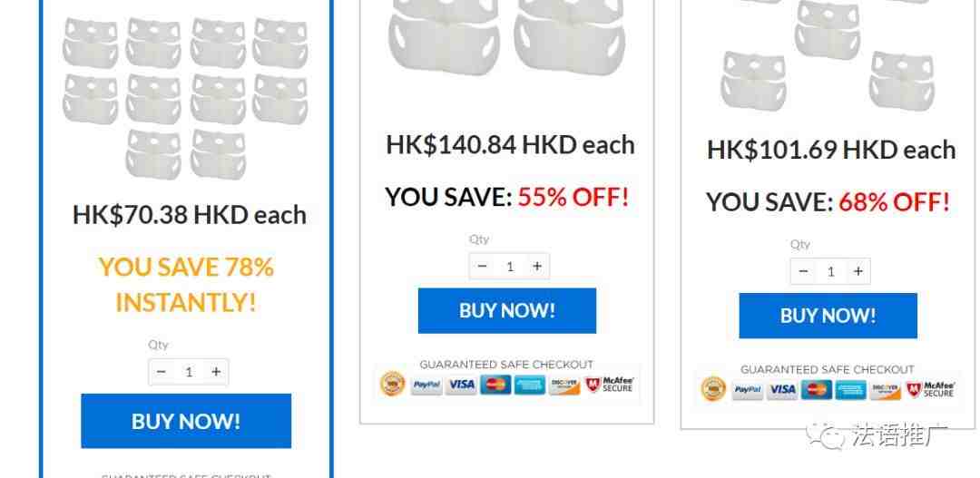Increase quantity for the HK$70.38 bundle

click(216, 372)
